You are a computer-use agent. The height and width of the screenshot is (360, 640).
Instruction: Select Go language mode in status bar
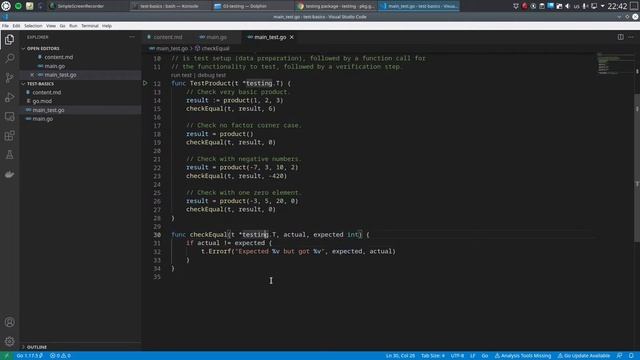(485, 356)
